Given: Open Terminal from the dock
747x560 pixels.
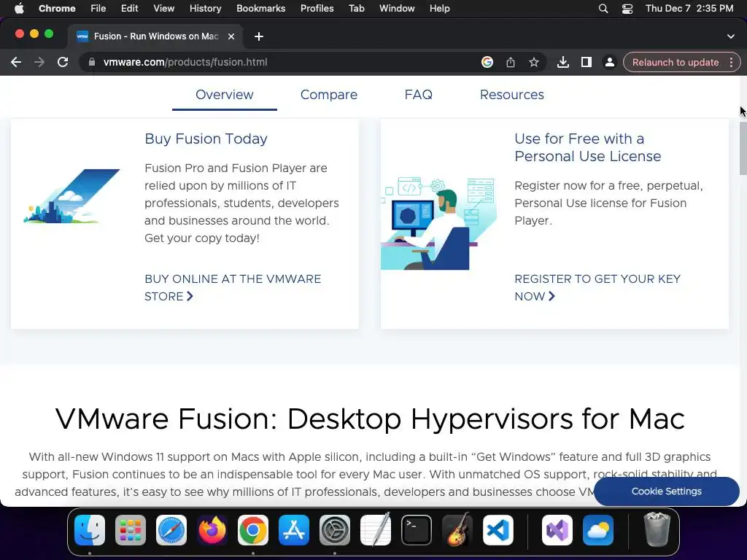Looking at the screenshot, I should (x=417, y=530).
